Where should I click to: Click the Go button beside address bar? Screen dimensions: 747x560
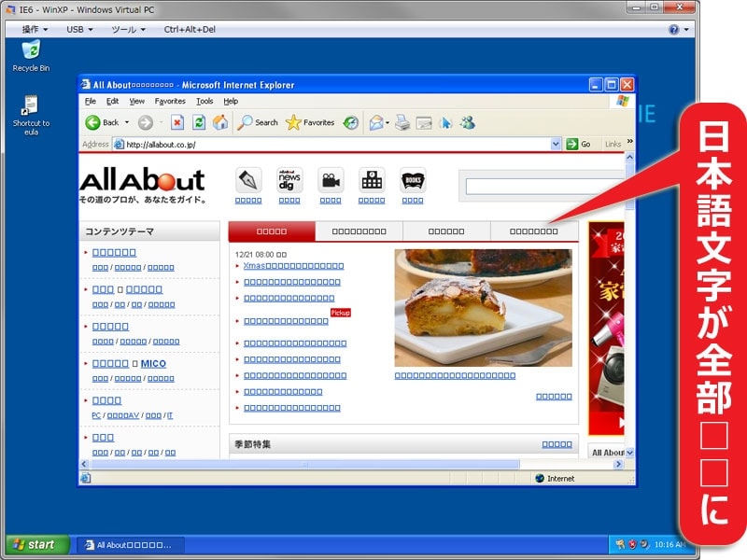tap(580, 144)
